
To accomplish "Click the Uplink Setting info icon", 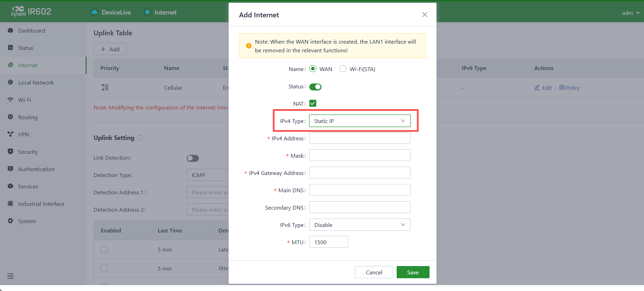I will [x=140, y=138].
